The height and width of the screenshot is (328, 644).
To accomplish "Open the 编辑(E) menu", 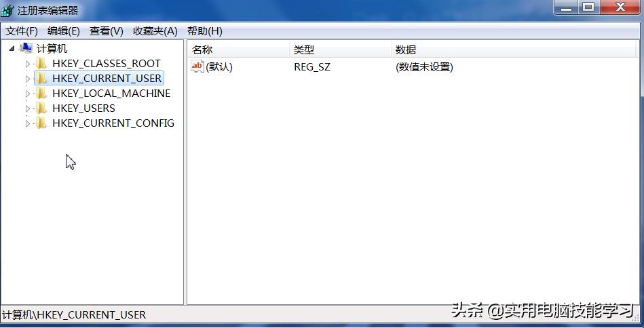I will 64,31.
